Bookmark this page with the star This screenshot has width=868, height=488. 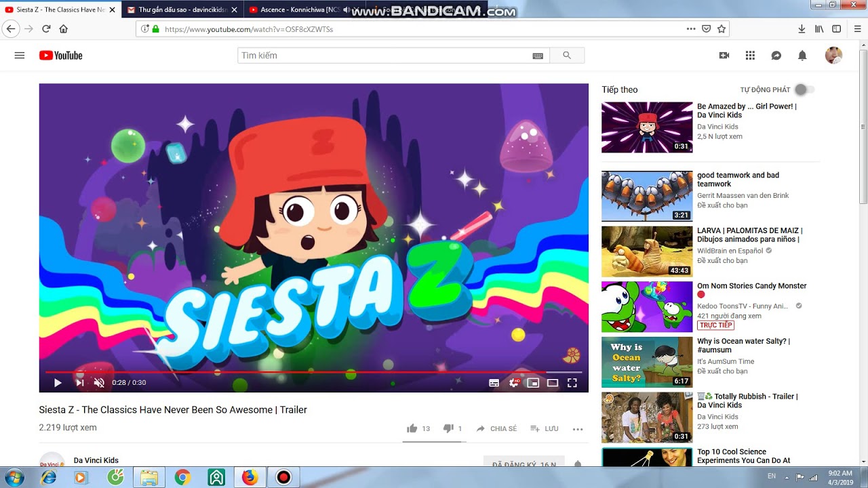722,29
